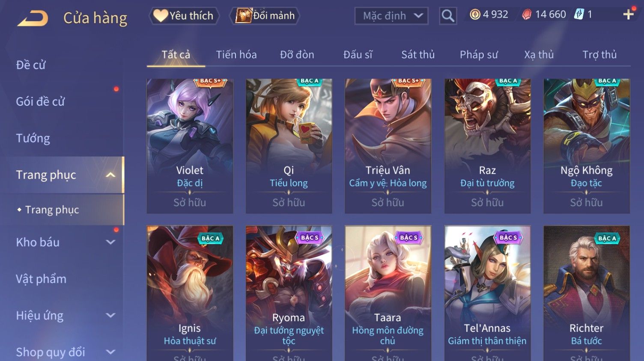Switch to the Pháp sư tab
644x361 pixels.
pyautogui.click(x=479, y=55)
